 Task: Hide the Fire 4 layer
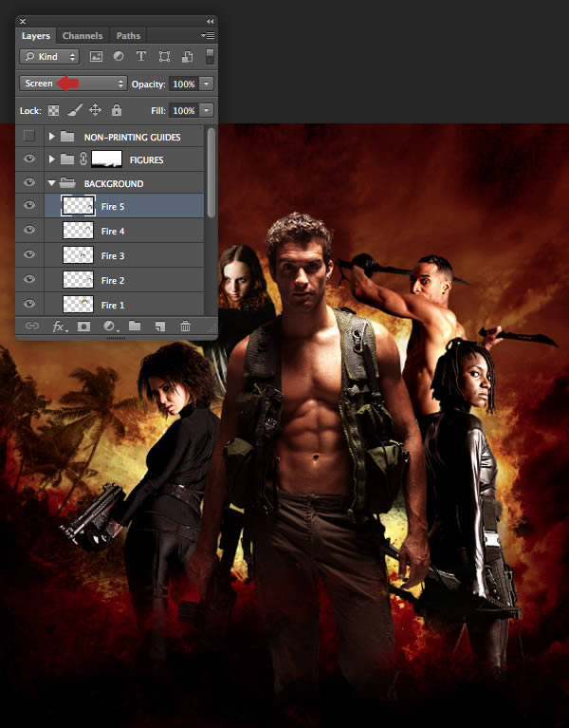click(29, 230)
